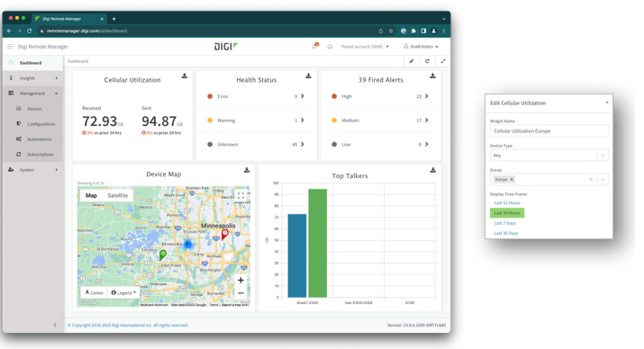Open the notifications bell with red badge
This screenshot has width=644, height=349.
click(x=315, y=46)
